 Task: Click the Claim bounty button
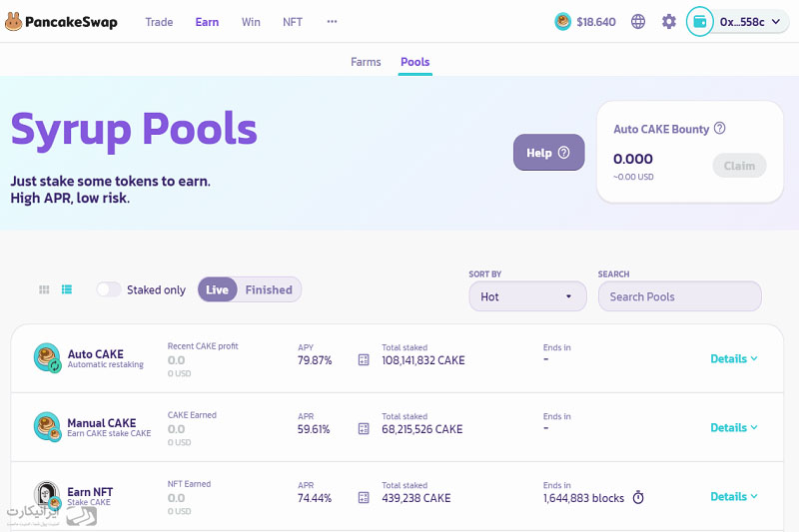pos(739,166)
